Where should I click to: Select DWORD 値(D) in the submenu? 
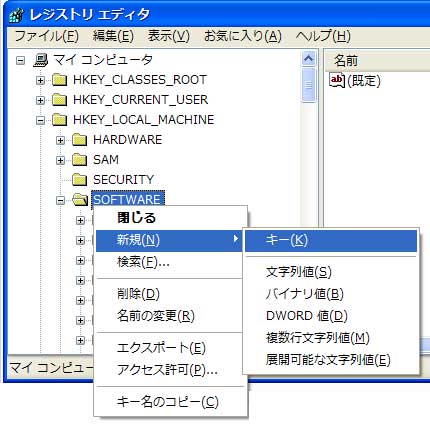click(331, 316)
